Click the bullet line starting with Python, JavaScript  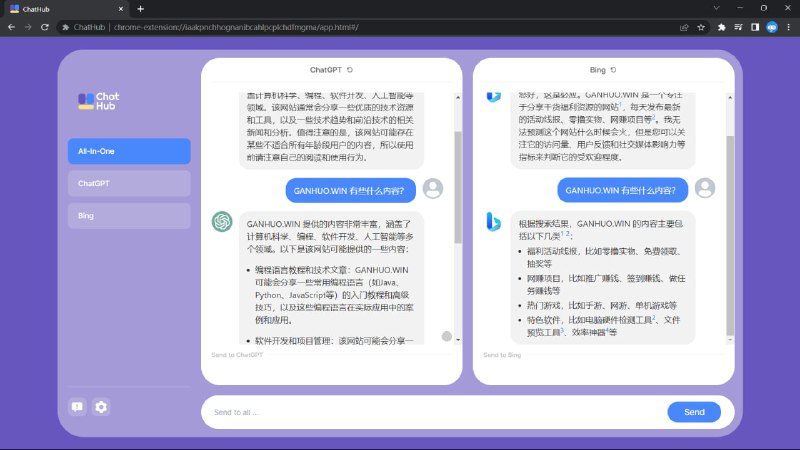click(x=334, y=295)
